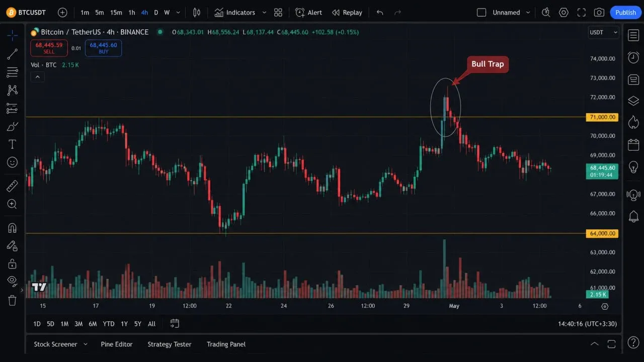Remove drawings with the trash icon
The image size is (644, 362).
pos(12,301)
